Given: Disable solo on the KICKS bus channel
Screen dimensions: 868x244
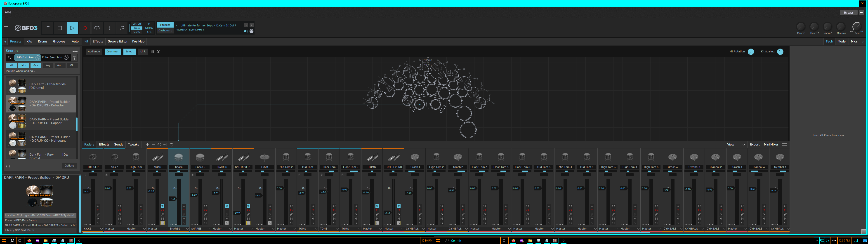Looking at the screenshot, I should click(163, 223).
